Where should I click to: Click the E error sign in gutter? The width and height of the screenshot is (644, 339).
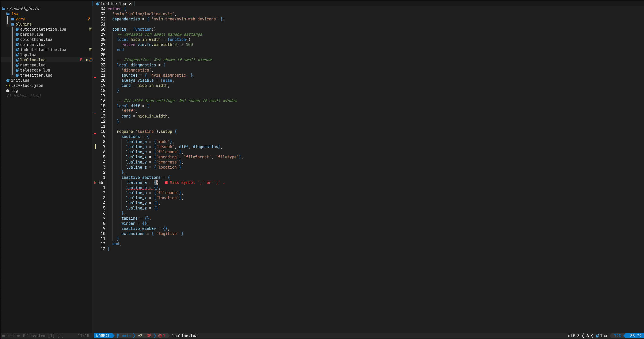[95, 182]
